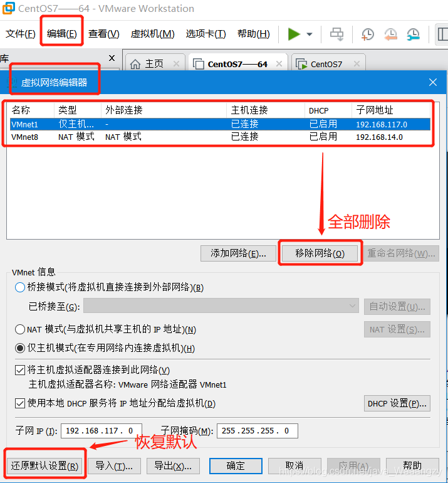
Task: Click the 导出(X)... button
Action: point(173,465)
